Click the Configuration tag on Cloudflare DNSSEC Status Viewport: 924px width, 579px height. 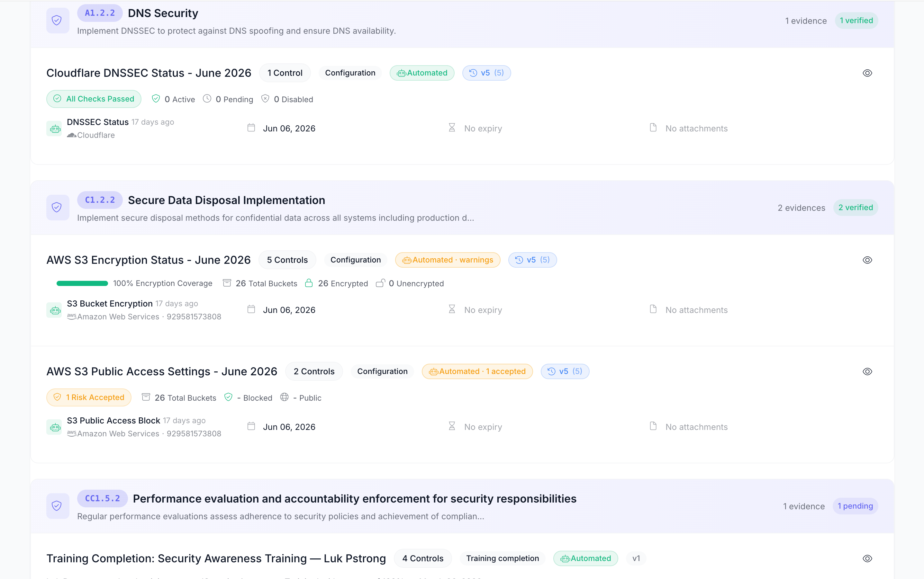point(350,73)
